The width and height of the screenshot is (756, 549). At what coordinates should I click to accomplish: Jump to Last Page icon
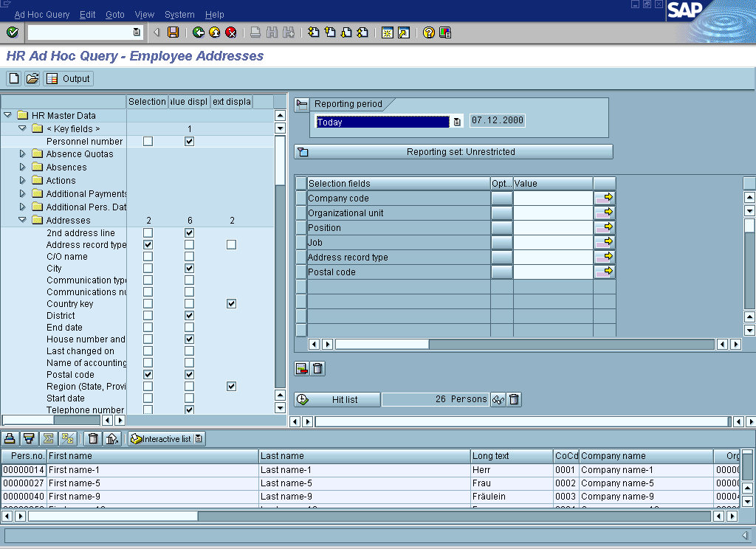point(362,32)
